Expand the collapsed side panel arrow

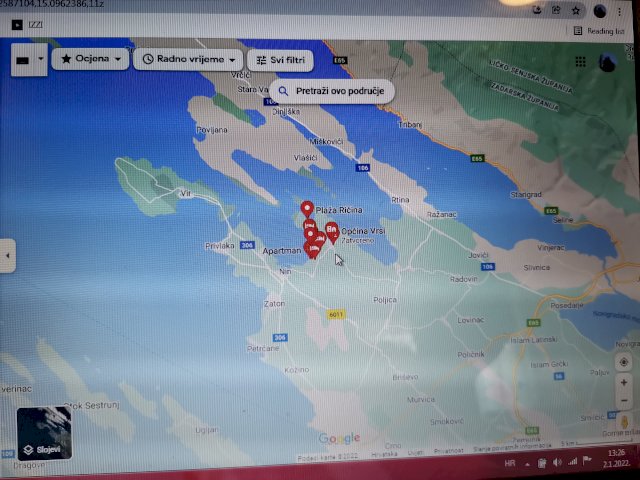point(7,256)
